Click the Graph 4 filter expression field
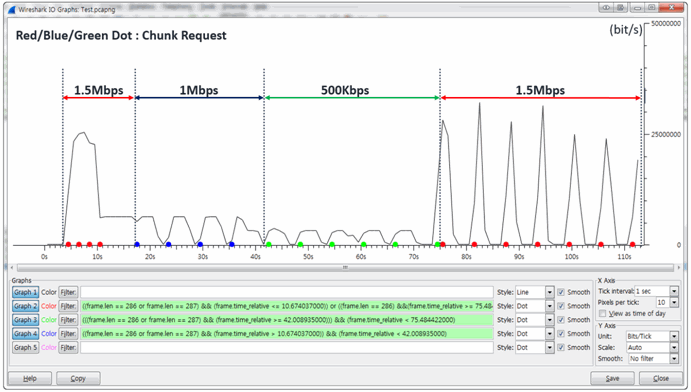The height and width of the screenshot is (392, 691). click(287, 333)
